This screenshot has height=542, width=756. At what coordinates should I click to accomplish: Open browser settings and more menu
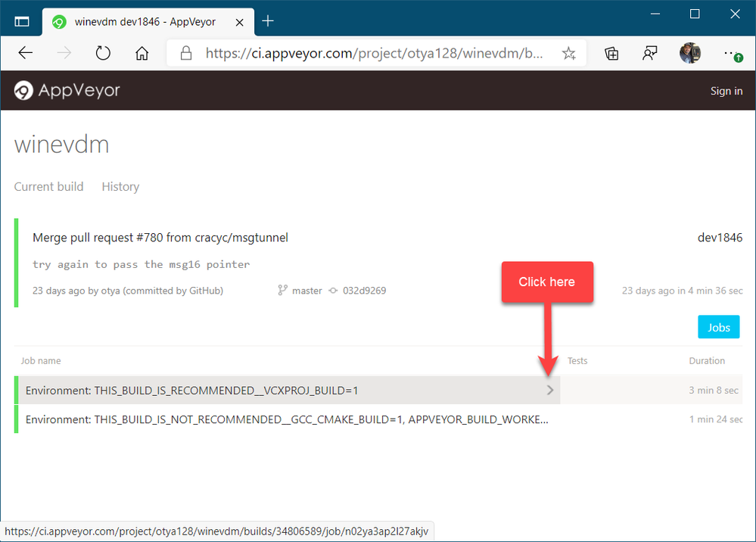733,54
